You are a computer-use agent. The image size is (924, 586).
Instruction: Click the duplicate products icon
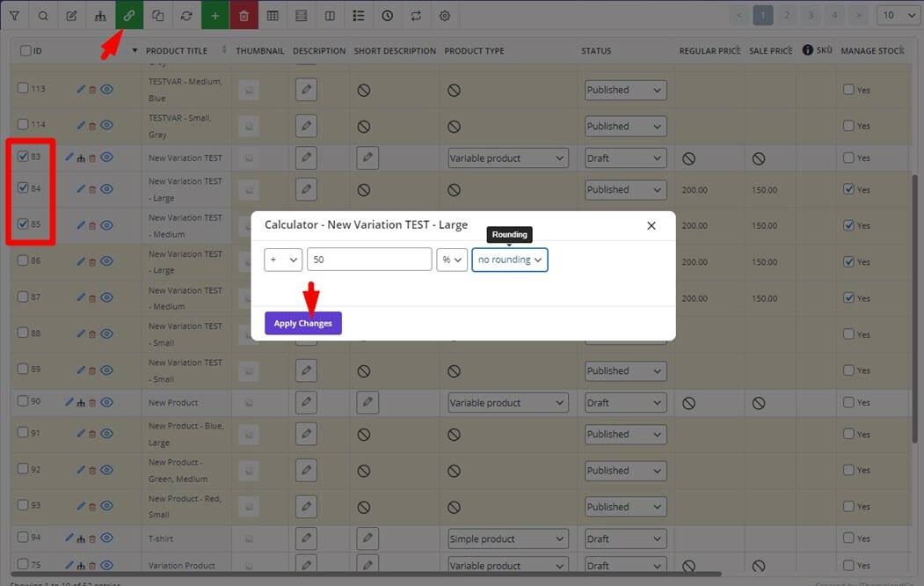pos(158,15)
